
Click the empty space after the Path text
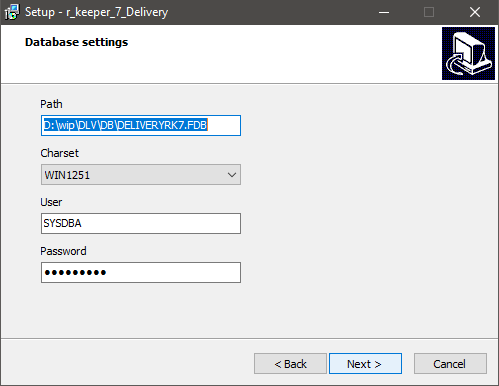pyautogui.click(x=223, y=125)
